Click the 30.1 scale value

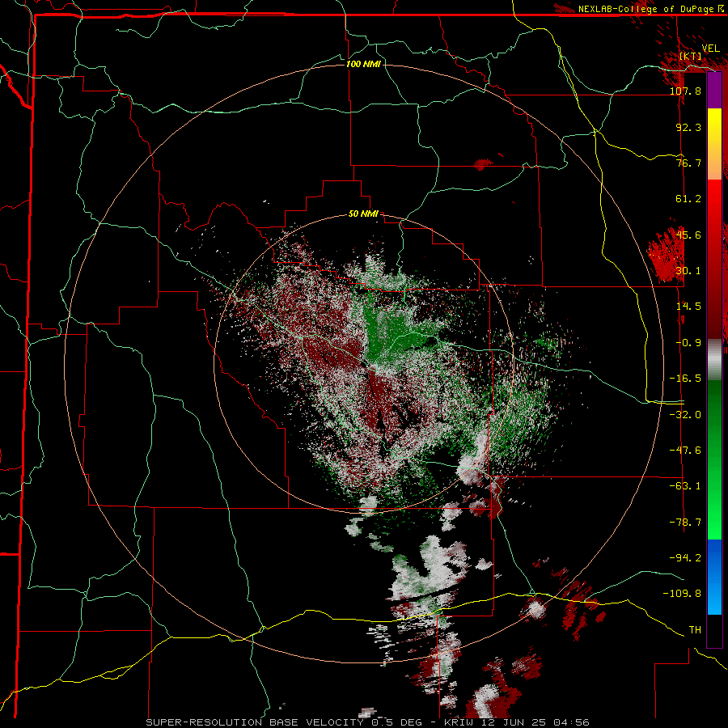click(x=688, y=271)
